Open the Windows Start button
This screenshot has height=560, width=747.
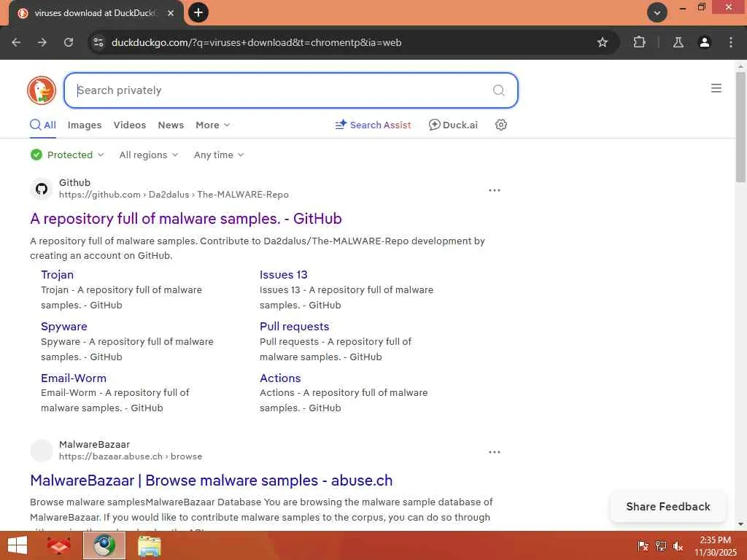pos(18,545)
